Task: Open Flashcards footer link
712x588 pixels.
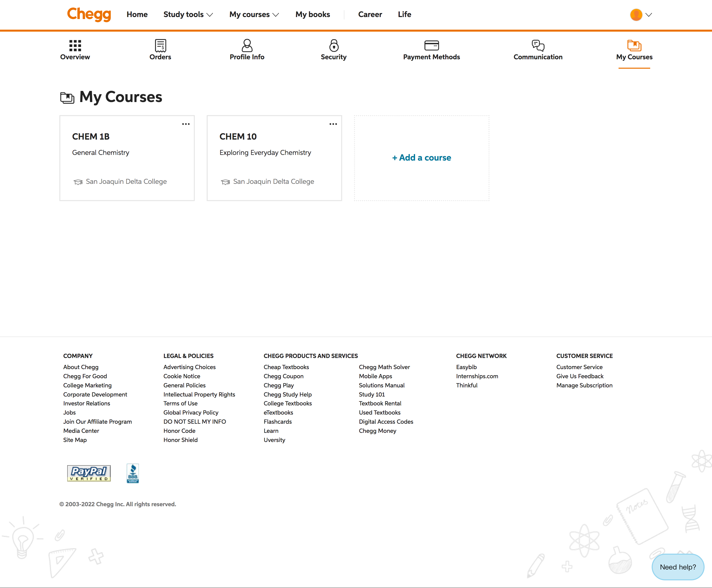Action: (x=278, y=422)
